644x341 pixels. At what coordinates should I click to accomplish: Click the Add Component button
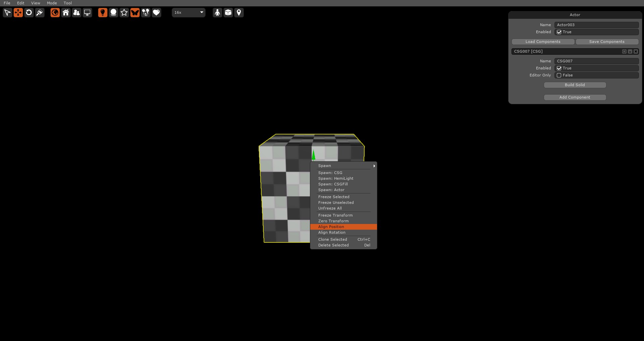tap(575, 98)
